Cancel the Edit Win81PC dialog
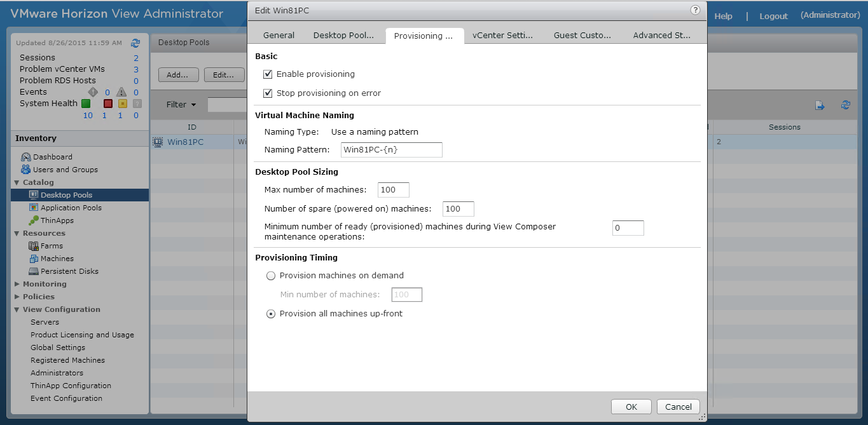 point(679,407)
